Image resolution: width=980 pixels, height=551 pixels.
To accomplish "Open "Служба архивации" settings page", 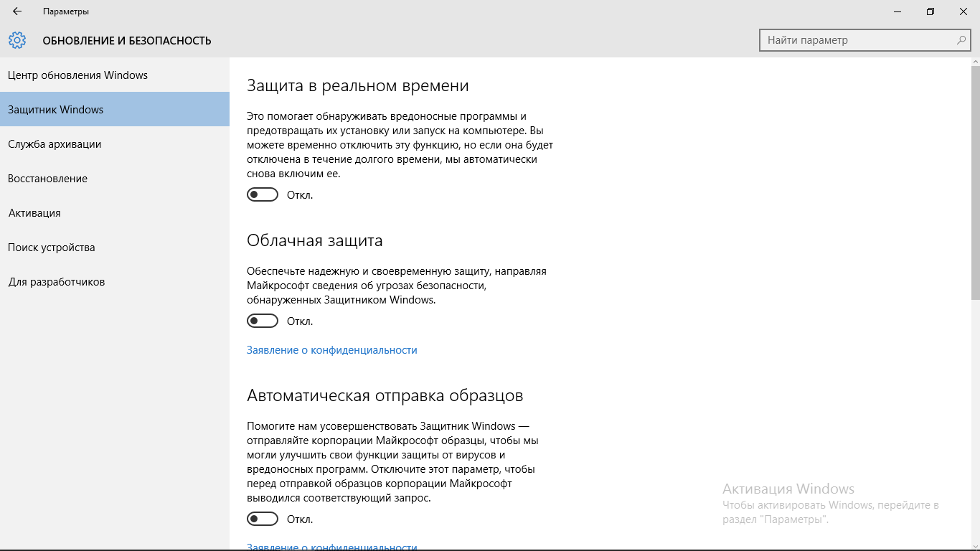I will [x=115, y=143].
